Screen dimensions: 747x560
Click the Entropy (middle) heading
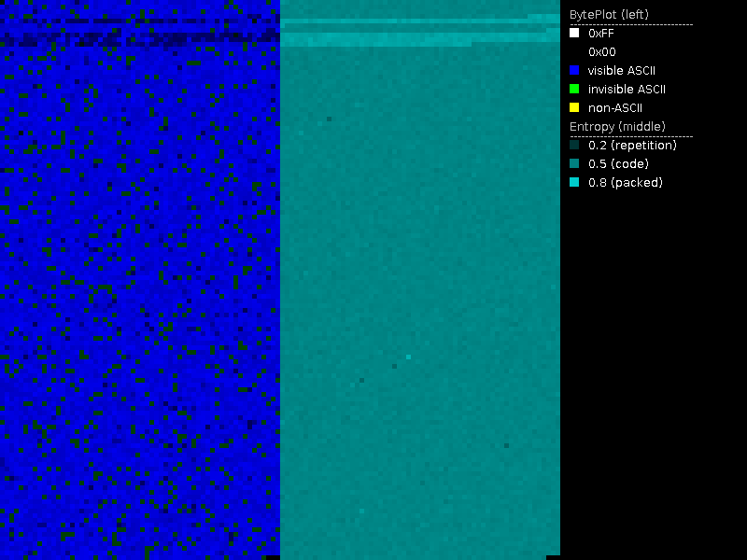615,126
